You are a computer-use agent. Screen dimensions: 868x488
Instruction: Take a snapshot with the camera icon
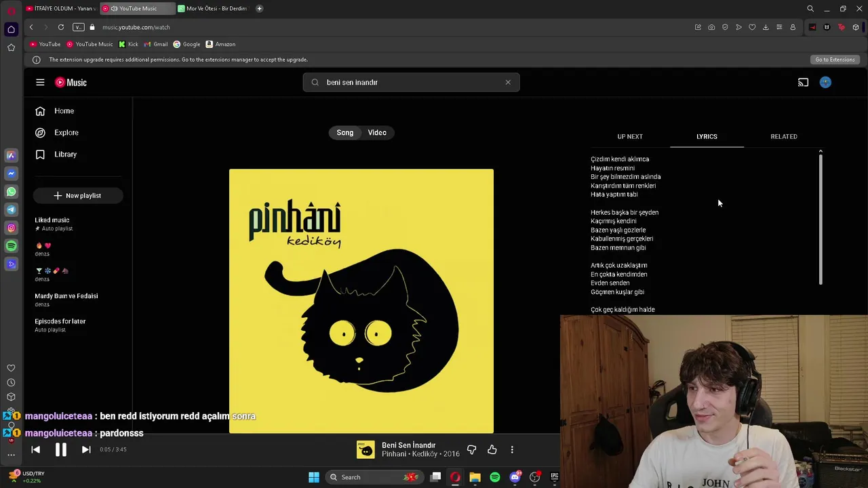pos(711,27)
